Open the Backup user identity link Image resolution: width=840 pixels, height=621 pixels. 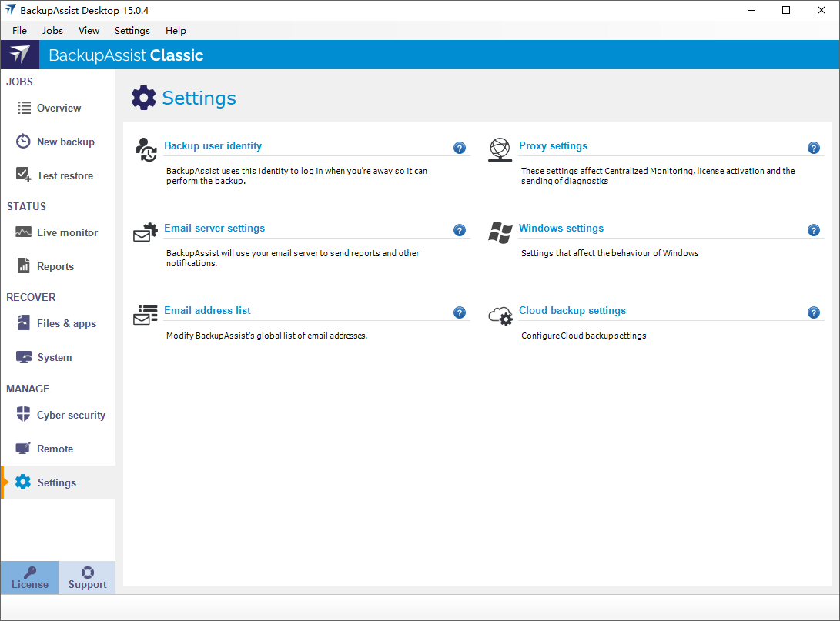(213, 145)
